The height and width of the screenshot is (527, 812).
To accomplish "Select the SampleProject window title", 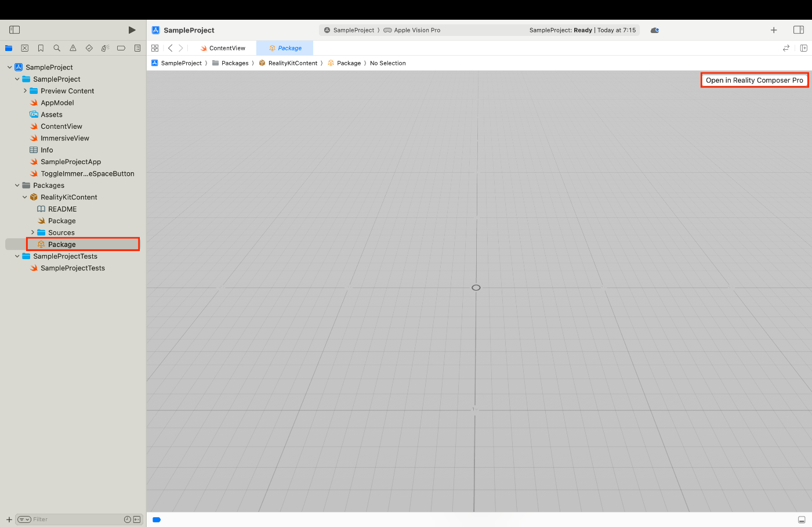I will tap(189, 30).
